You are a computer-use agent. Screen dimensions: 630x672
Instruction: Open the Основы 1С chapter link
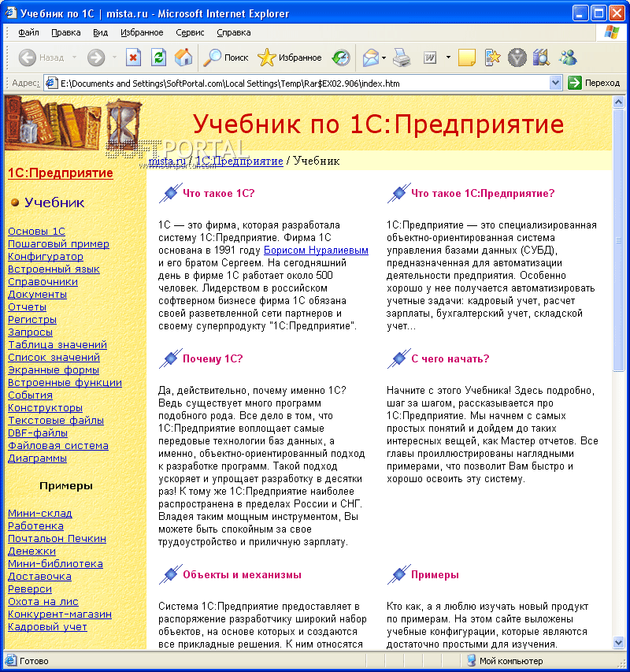point(36,232)
